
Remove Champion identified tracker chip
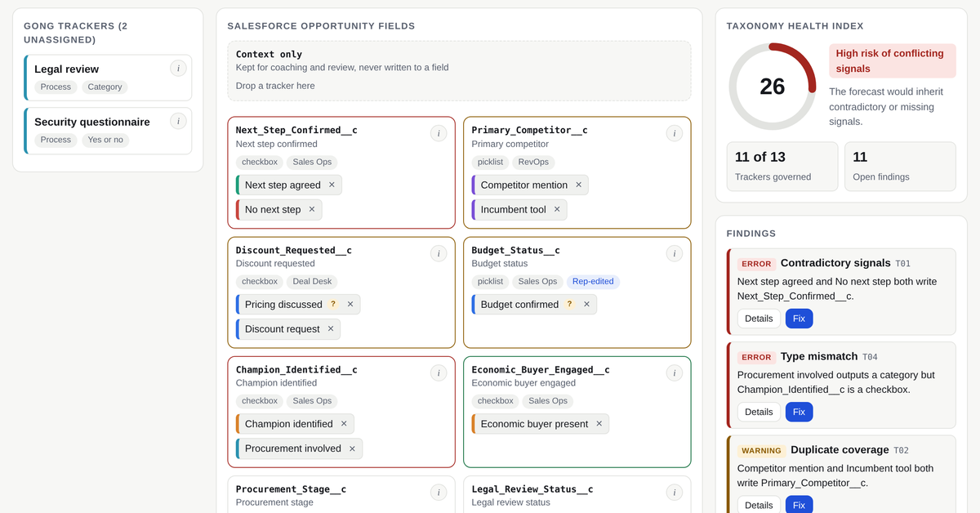pos(344,423)
